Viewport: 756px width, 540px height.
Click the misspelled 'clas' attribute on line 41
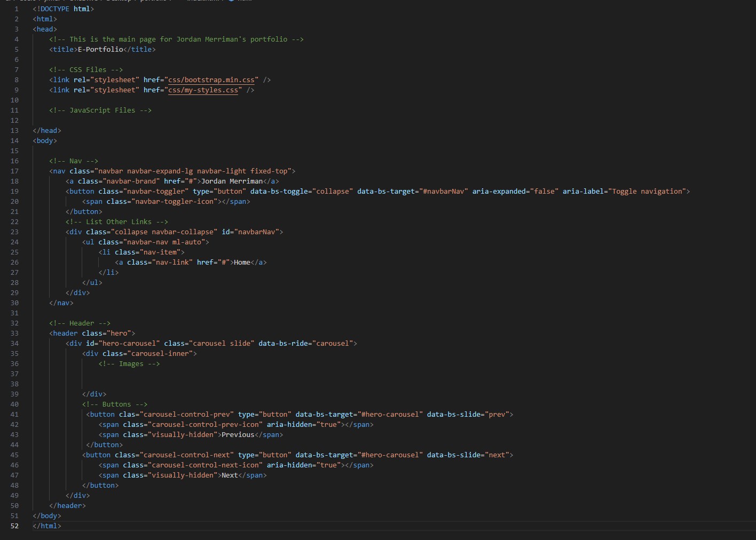(x=127, y=415)
